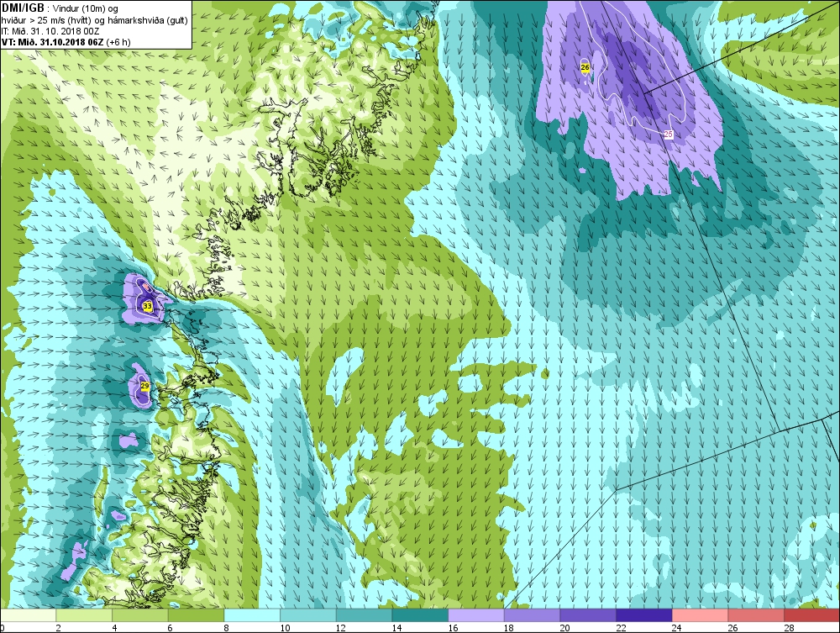The height and width of the screenshot is (633, 840).
Task: Click the DMI/IGB title text
Action: point(23,8)
